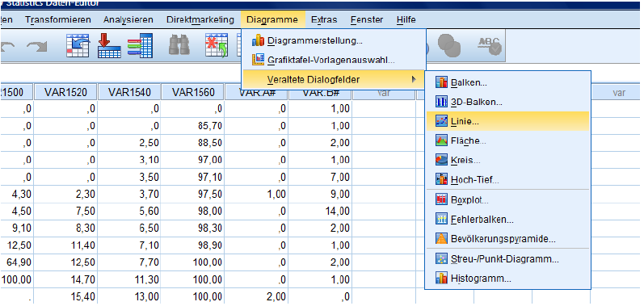
Task: Click cell 85,70 in VAR1560
Action: click(x=193, y=125)
